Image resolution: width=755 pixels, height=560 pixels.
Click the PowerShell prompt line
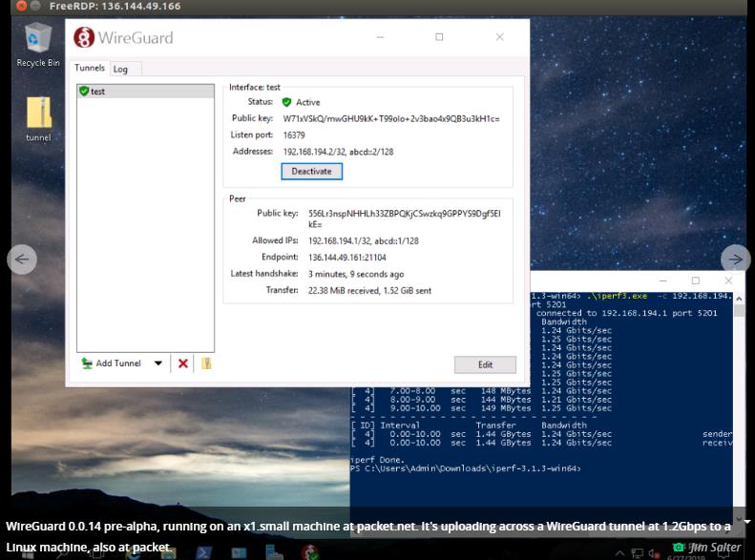pyautogui.click(x=466, y=468)
